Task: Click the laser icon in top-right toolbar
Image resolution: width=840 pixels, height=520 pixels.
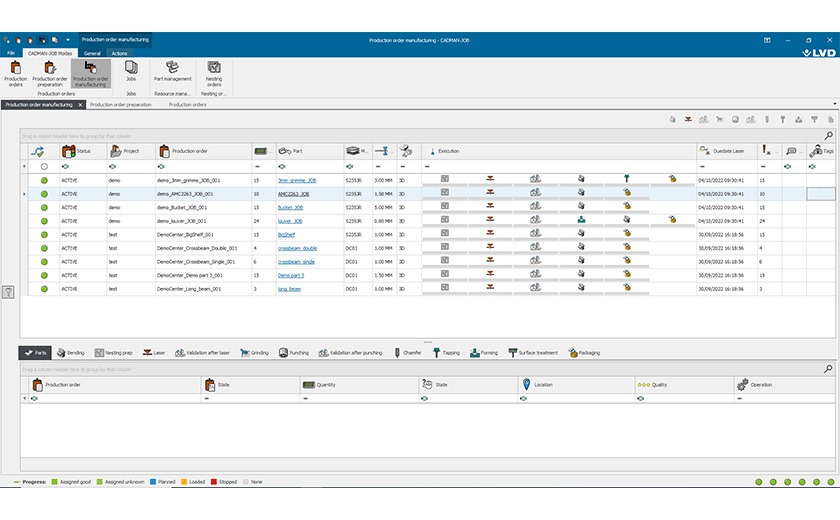Action: point(688,119)
